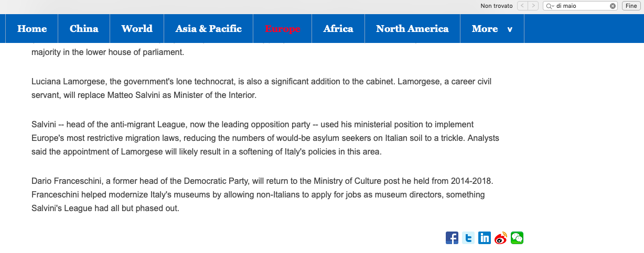Go to North America section

pos(412,29)
